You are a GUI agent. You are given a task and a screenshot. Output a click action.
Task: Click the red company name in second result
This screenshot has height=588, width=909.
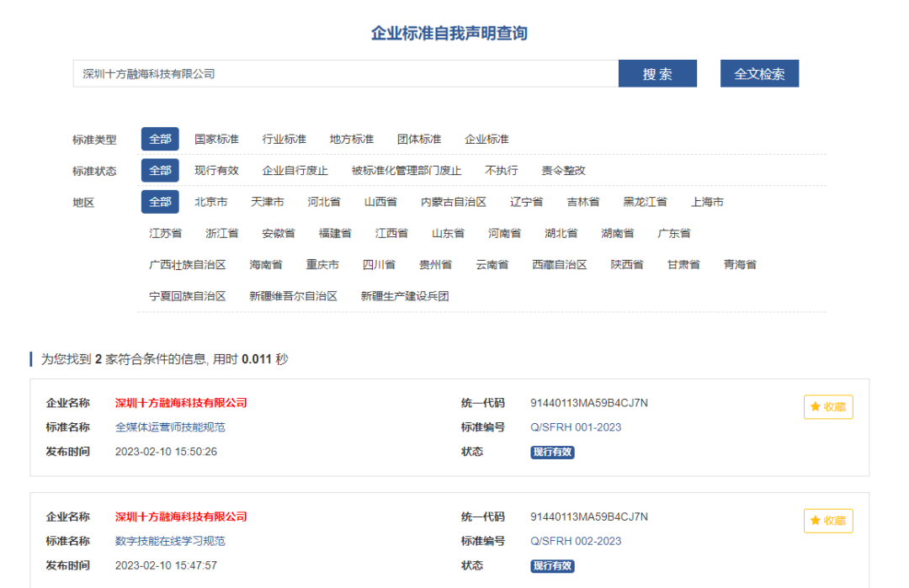click(181, 516)
